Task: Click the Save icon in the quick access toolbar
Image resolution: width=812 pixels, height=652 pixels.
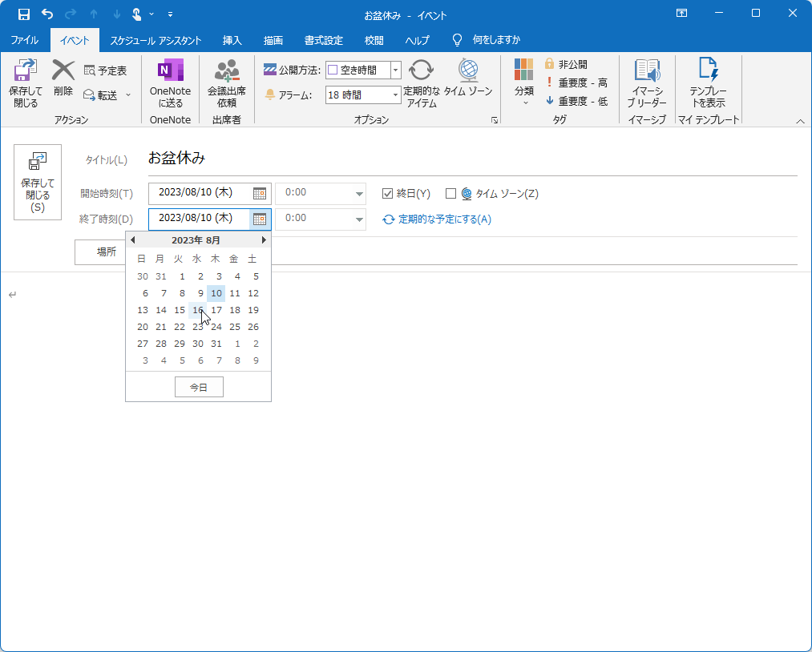Action: pos(24,14)
